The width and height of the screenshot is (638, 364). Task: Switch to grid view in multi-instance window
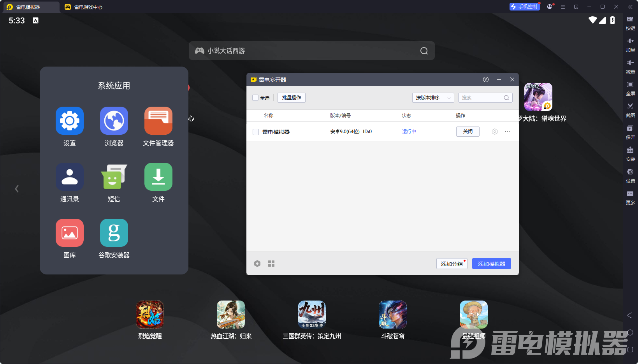[271, 264]
